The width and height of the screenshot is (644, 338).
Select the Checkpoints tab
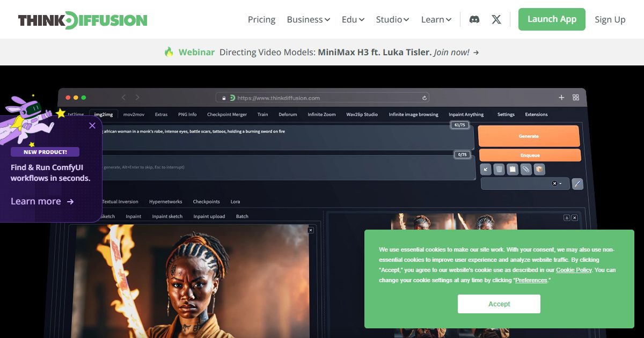click(x=206, y=202)
